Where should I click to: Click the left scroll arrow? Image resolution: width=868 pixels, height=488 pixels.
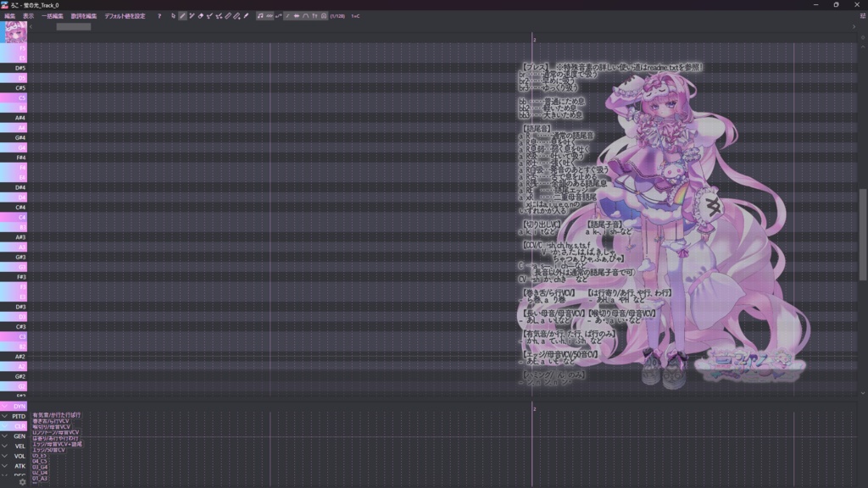click(x=31, y=26)
